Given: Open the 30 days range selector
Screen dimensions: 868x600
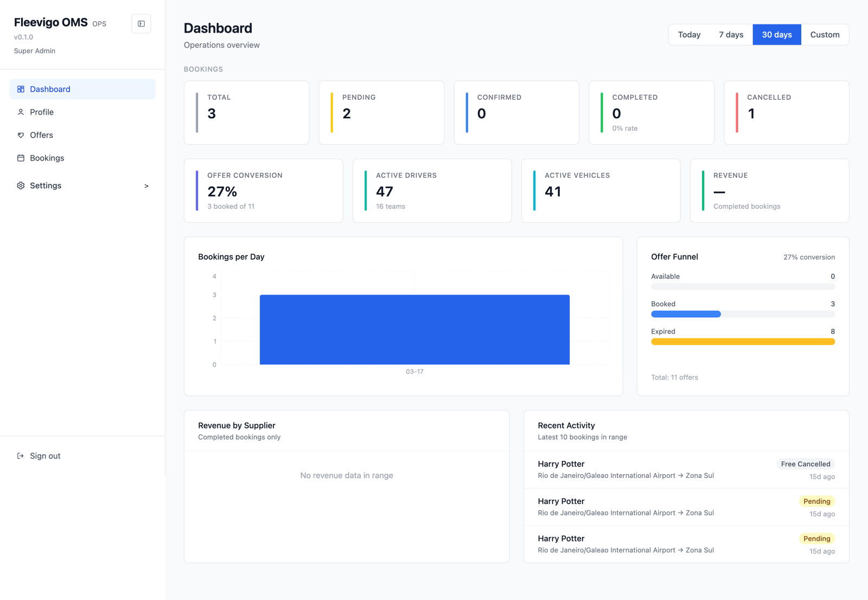Looking at the screenshot, I should tap(776, 34).
